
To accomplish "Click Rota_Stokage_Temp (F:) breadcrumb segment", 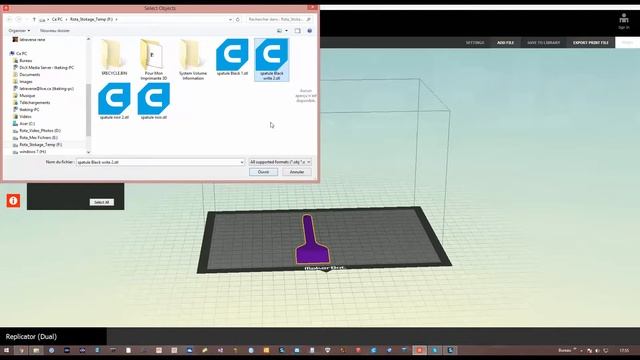I will pyautogui.click(x=91, y=19).
